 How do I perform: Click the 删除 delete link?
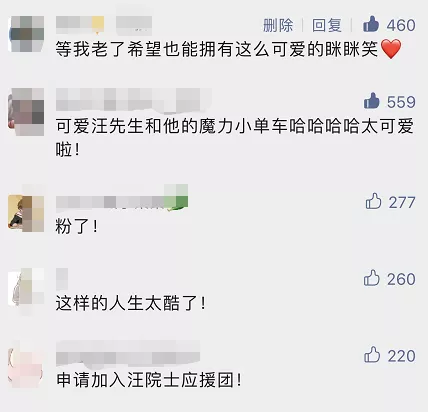tap(278, 25)
